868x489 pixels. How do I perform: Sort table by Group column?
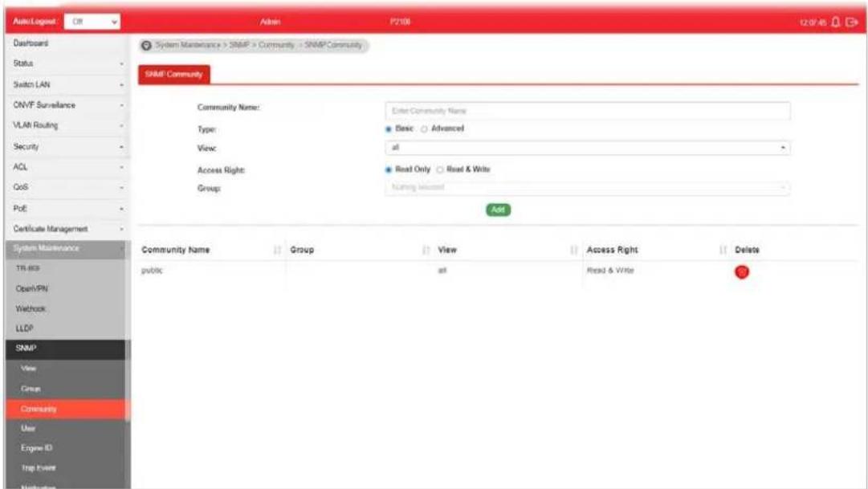pyautogui.click(x=426, y=251)
